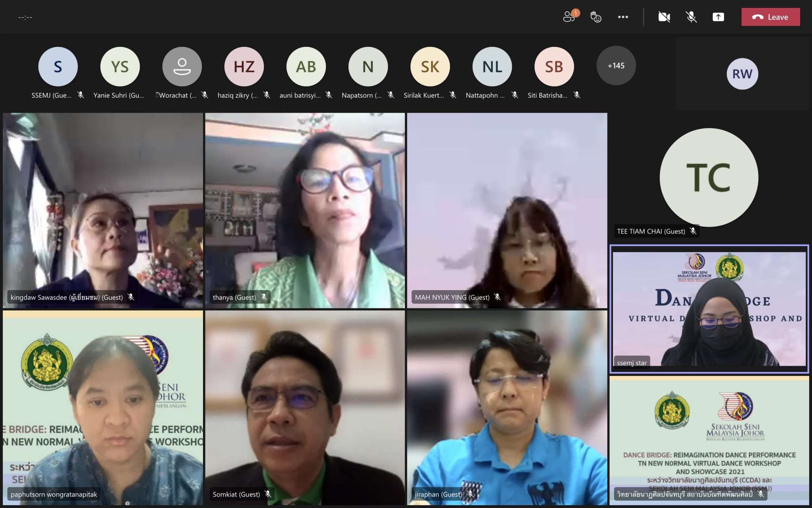Screen dimensions: 812x508
Task: Select thanya's video tile
Action: pos(304,210)
